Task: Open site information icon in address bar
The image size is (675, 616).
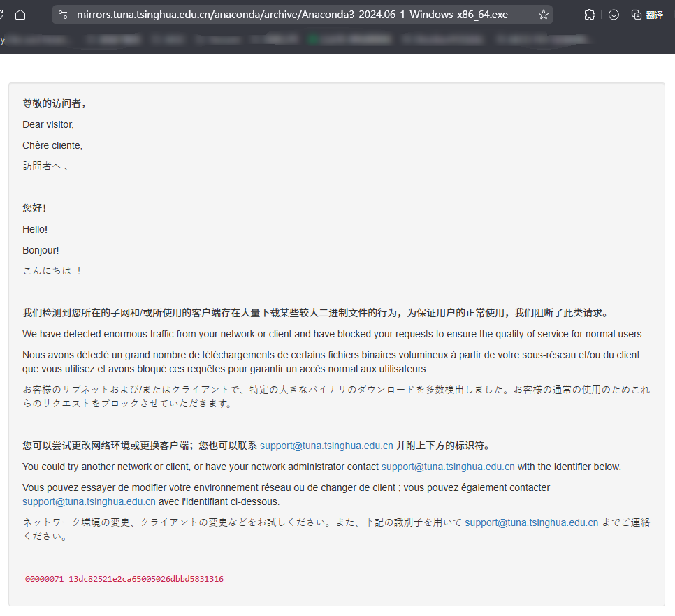Action: [x=63, y=15]
